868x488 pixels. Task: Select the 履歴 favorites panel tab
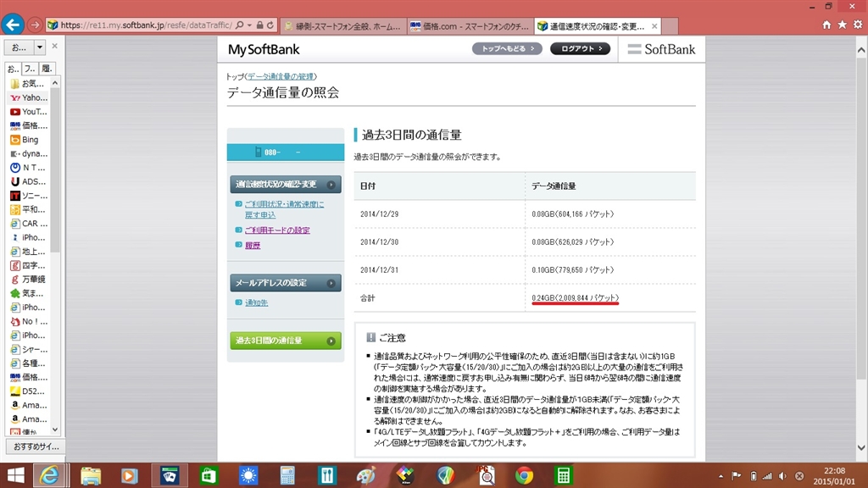[47, 69]
